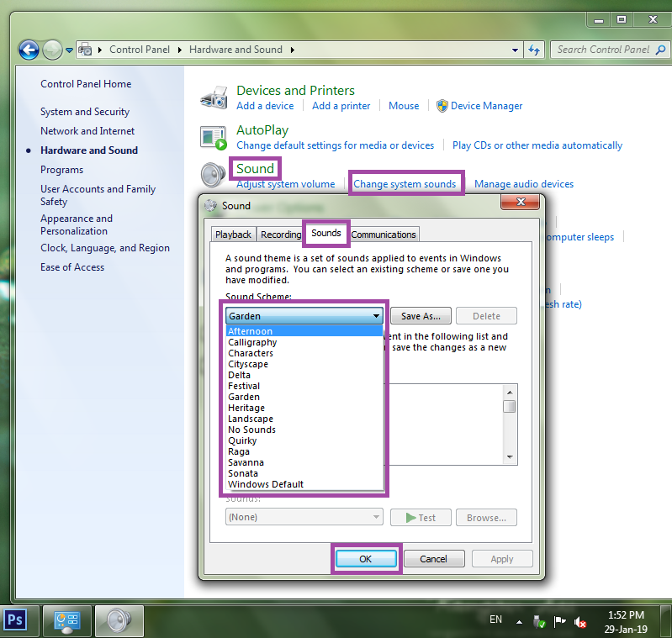Screen dimensions: 672x638
Task: Open Appearance and Personalization
Action: point(77,224)
